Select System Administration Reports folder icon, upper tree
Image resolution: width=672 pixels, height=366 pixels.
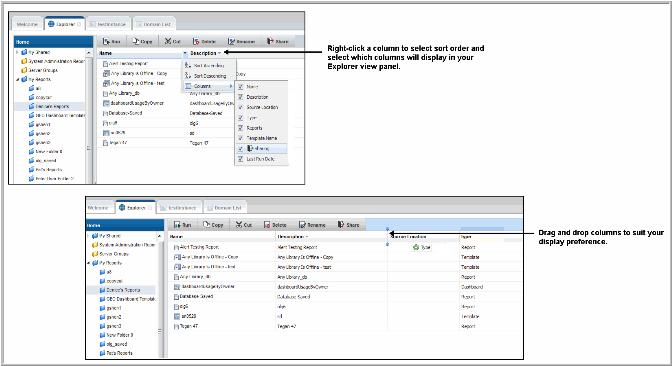pos(24,61)
